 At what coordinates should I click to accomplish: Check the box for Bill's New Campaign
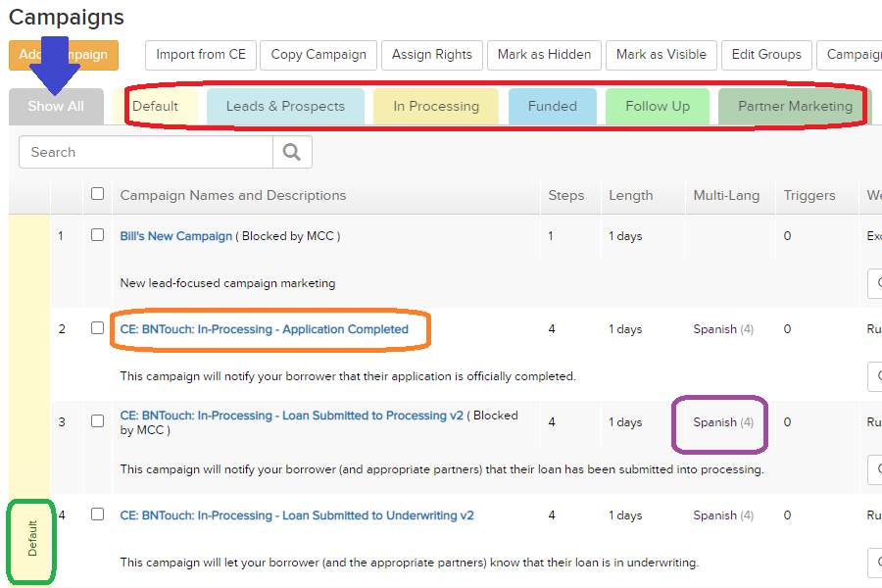tap(97, 235)
